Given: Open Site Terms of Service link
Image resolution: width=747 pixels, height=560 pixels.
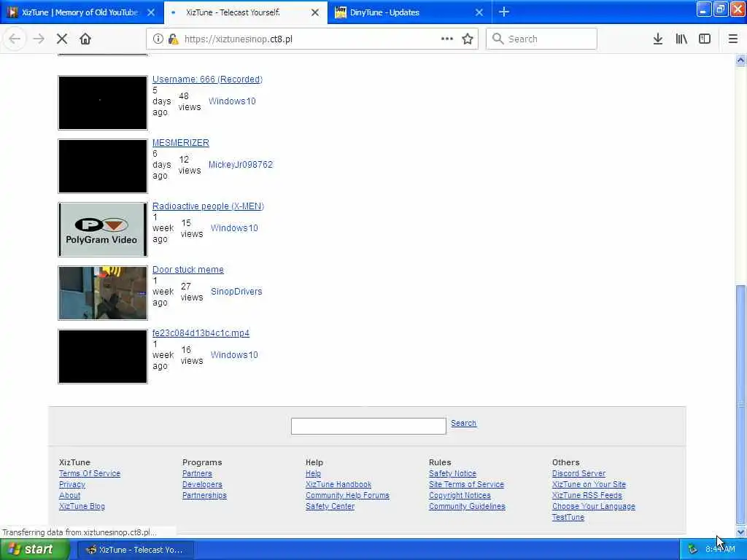Looking at the screenshot, I should [466, 484].
